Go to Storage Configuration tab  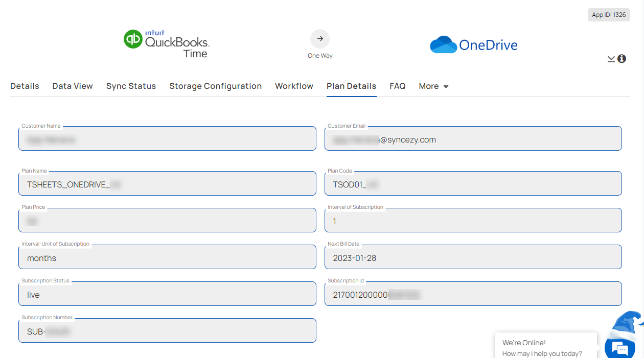click(x=215, y=86)
